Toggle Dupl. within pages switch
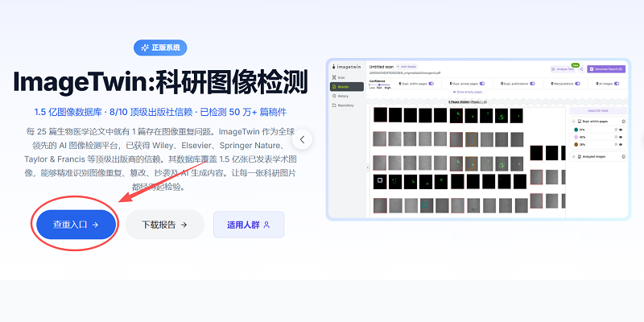Image resolution: width=644 pixels, height=322 pixels. [x=431, y=84]
